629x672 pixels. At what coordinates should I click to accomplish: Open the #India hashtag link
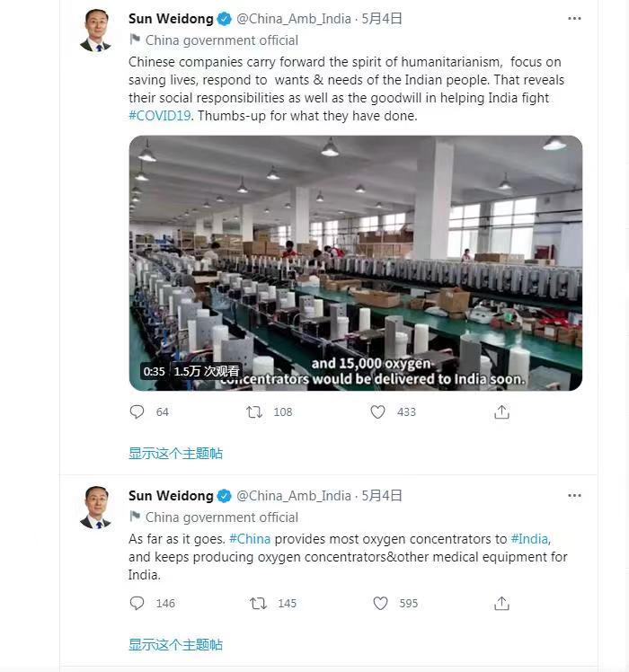pyautogui.click(x=528, y=539)
